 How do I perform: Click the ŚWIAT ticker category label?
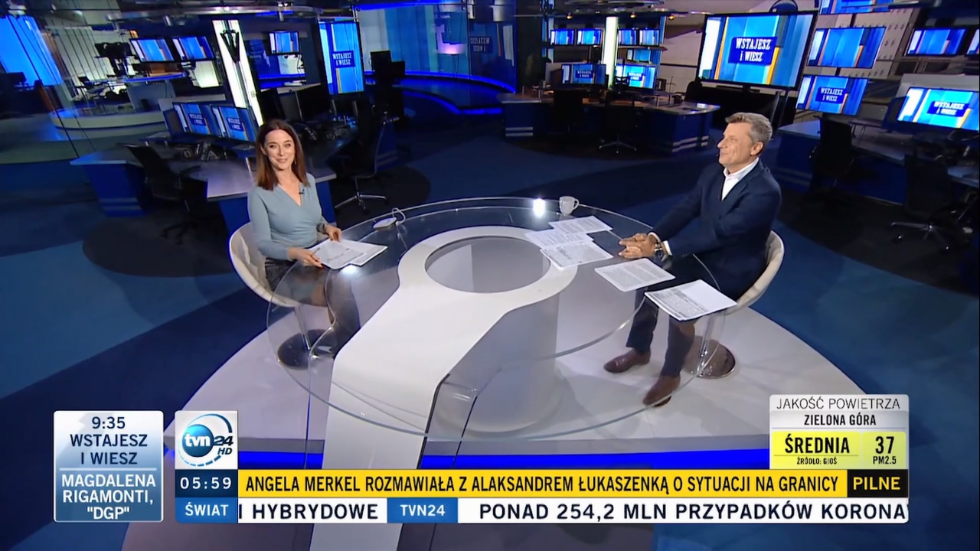click(x=206, y=510)
